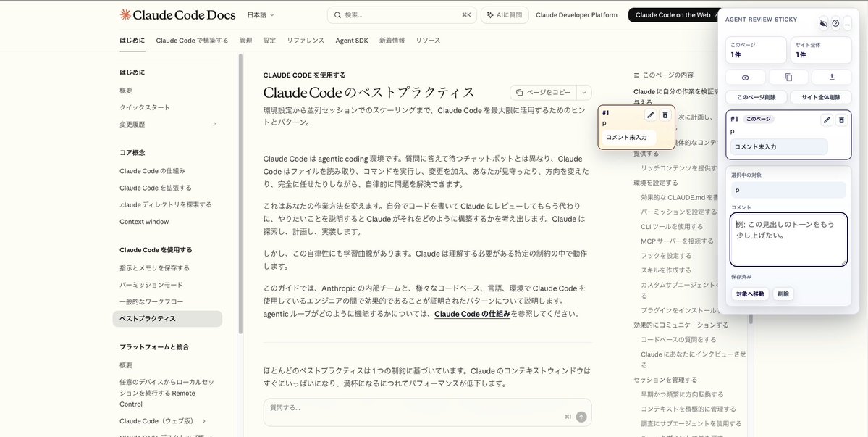The width and height of the screenshot is (868, 437).
Task: Click the このページ 1件 counter card
Action: pyautogui.click(x=757, y=50)
